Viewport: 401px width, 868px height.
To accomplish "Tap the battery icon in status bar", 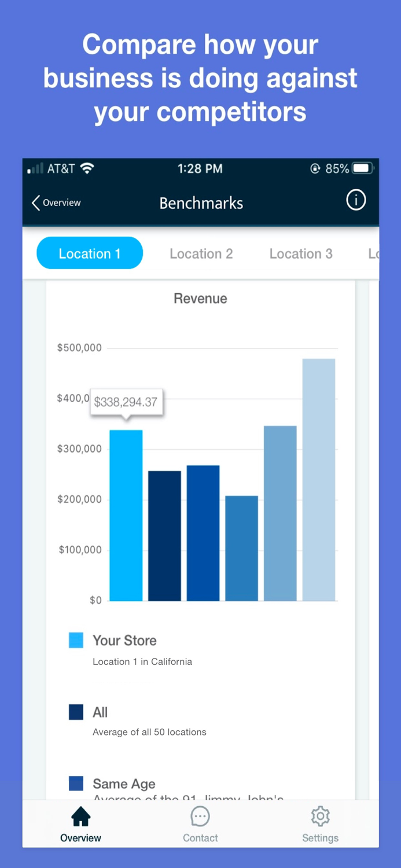I will pos(363,168).
